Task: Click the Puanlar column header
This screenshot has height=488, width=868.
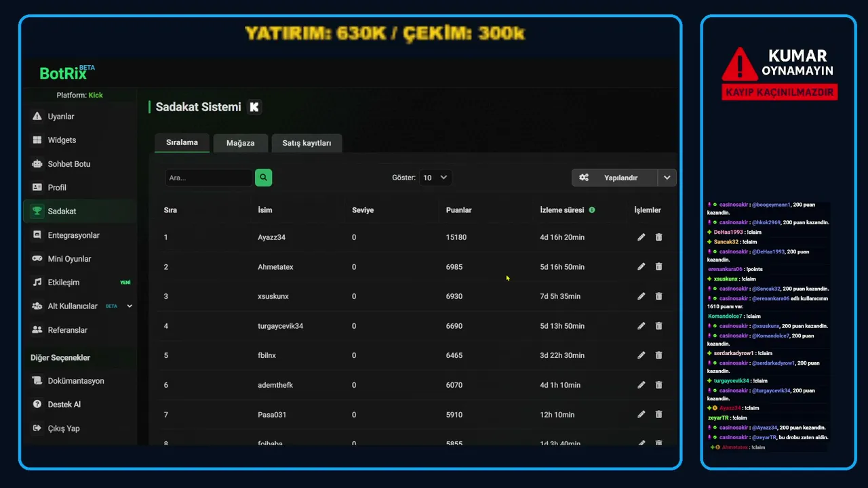Action: click(x=459, y=210)
